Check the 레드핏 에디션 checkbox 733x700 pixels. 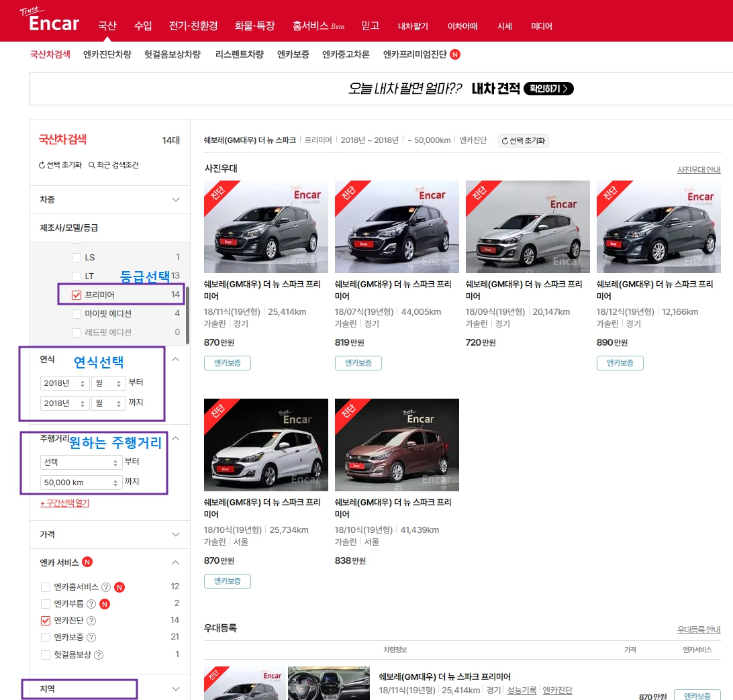(x=77, y=332)
